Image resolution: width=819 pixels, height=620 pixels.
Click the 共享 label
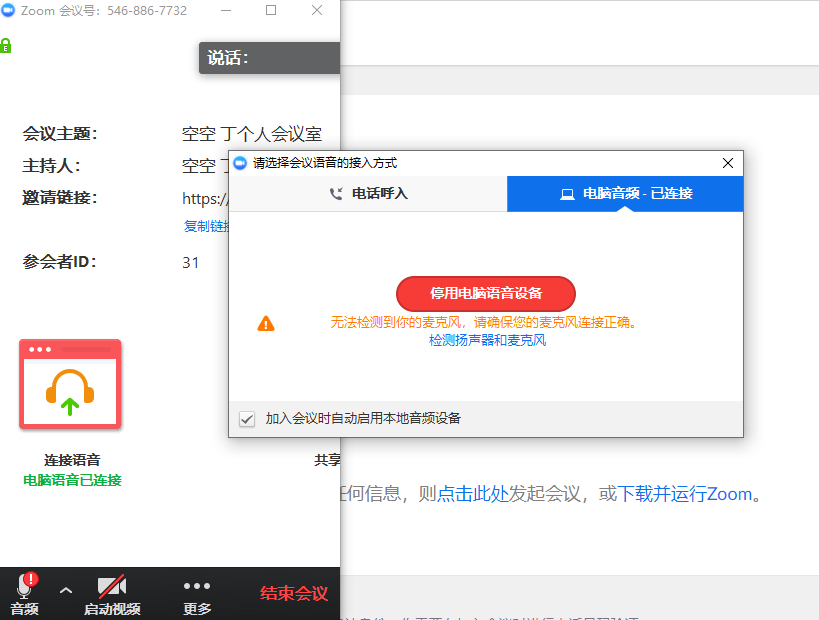tap(327, 460)
